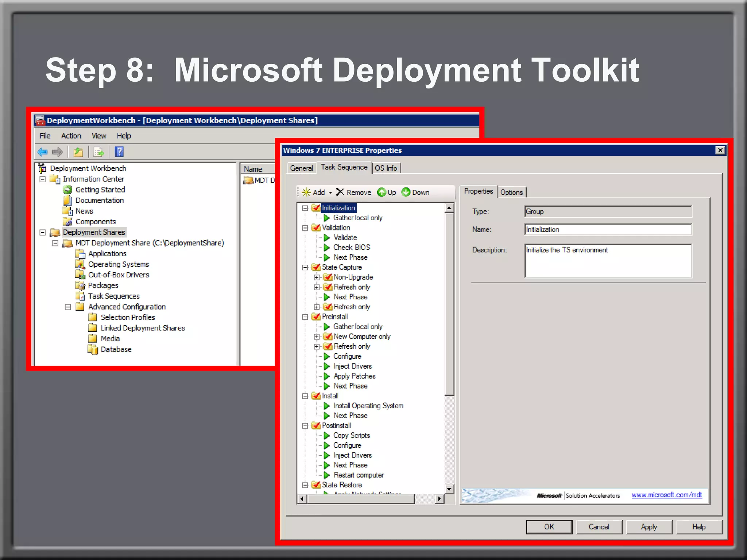Open the www.microsoft.com/mdt link

(x=666, y=495)
